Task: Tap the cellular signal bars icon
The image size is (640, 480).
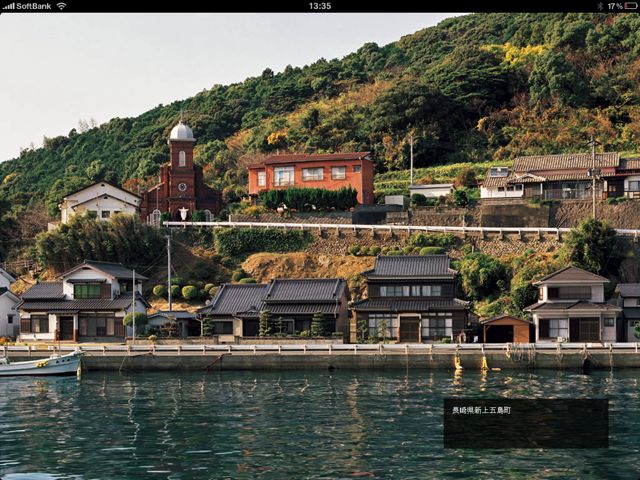Action: pyautogui.click(x=8, y=6)
